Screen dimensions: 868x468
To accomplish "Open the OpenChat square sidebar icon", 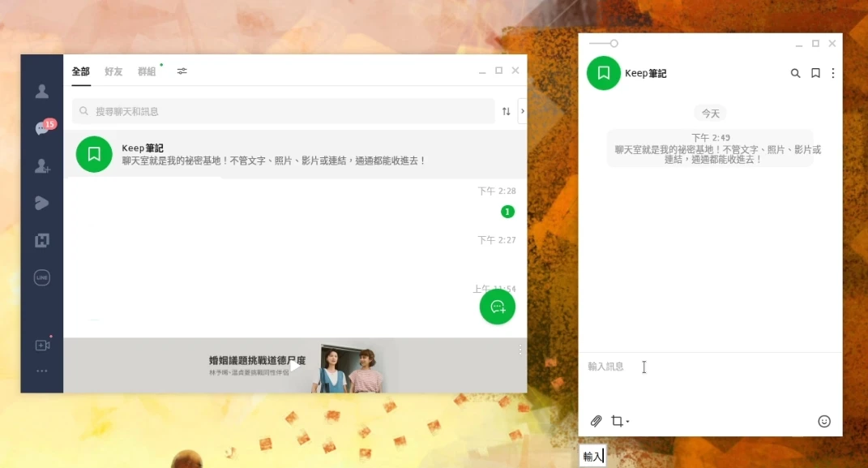I will [42, 240].
